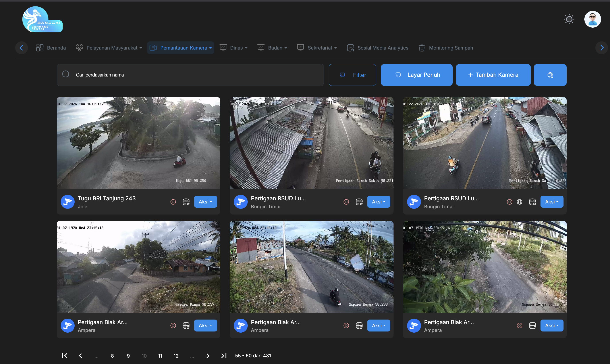Click the camera icon on Tugu BRI Tanjung 243

click(68, 202)
